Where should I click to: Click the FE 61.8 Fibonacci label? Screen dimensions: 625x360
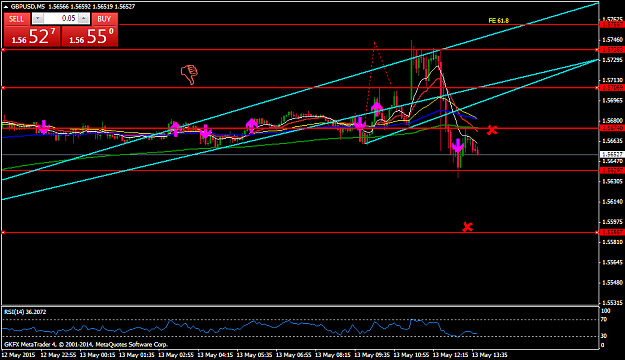pos(499,20)
